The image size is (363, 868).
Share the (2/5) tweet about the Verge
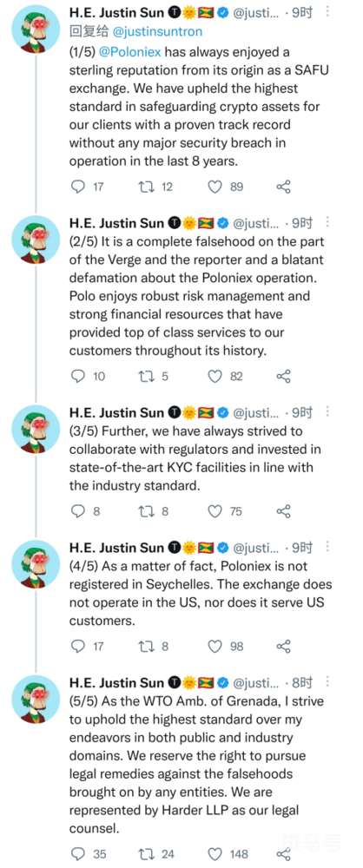pyautogui.click(x=284, y=377)
